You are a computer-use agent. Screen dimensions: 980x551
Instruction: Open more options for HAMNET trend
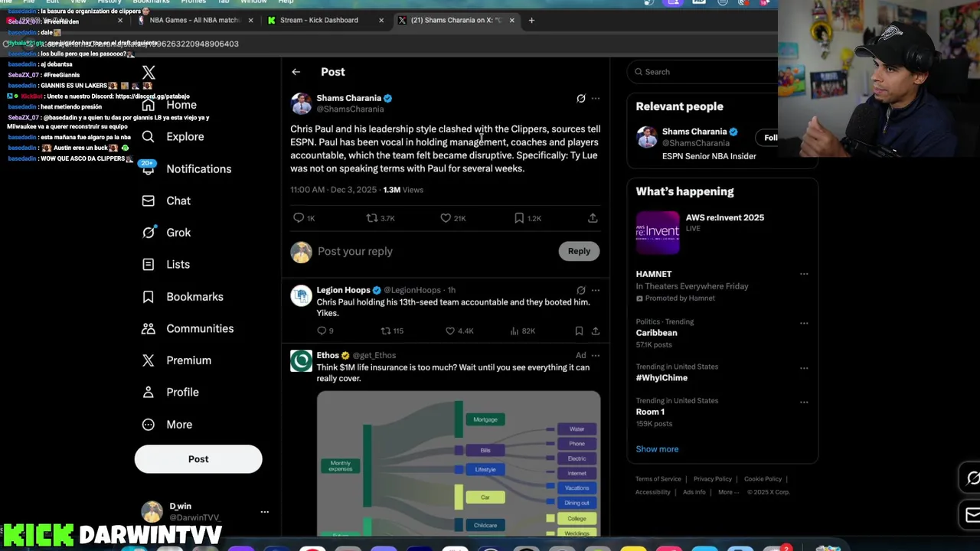coord(804,274)
